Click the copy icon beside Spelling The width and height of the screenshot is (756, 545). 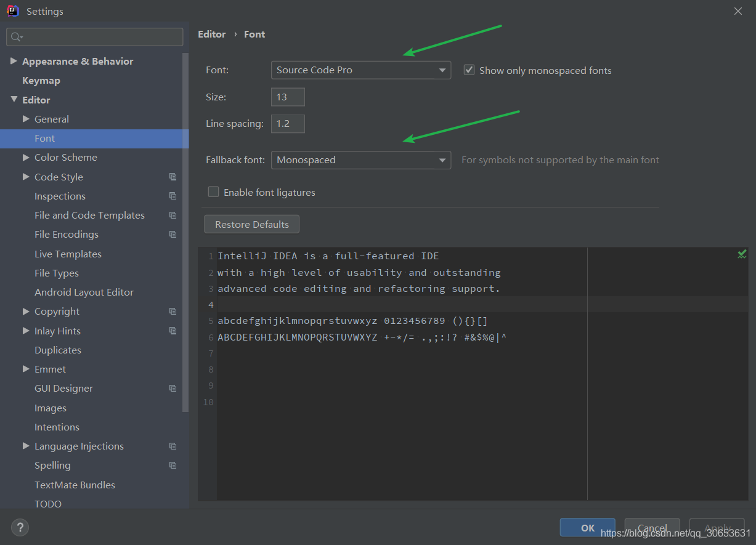tap(173, 465)
